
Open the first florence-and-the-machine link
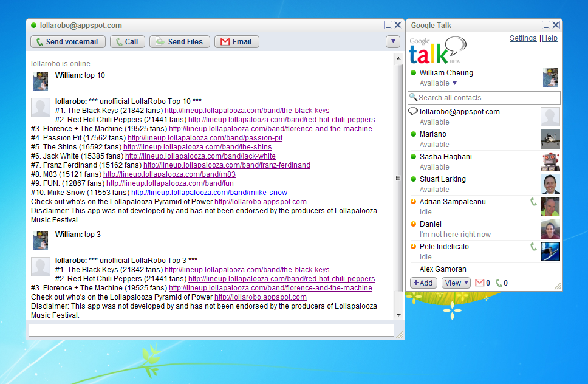[x=270, y=129]
